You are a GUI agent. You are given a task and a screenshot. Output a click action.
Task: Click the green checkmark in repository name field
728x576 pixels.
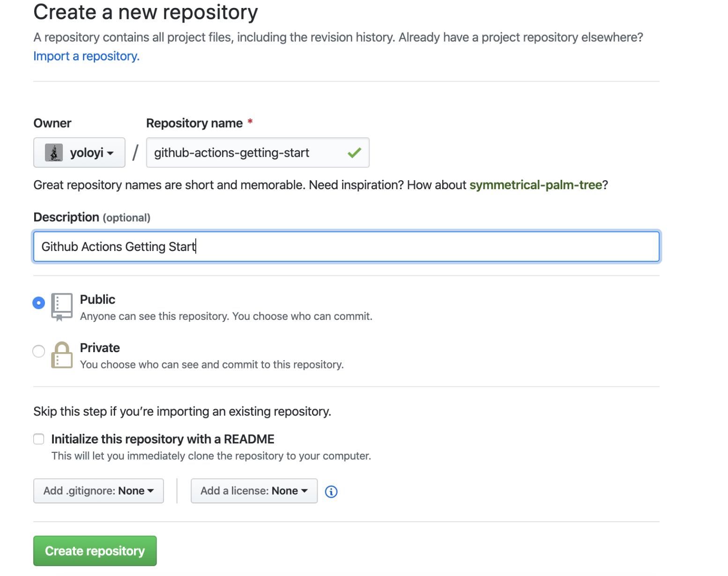coord(354,153)
